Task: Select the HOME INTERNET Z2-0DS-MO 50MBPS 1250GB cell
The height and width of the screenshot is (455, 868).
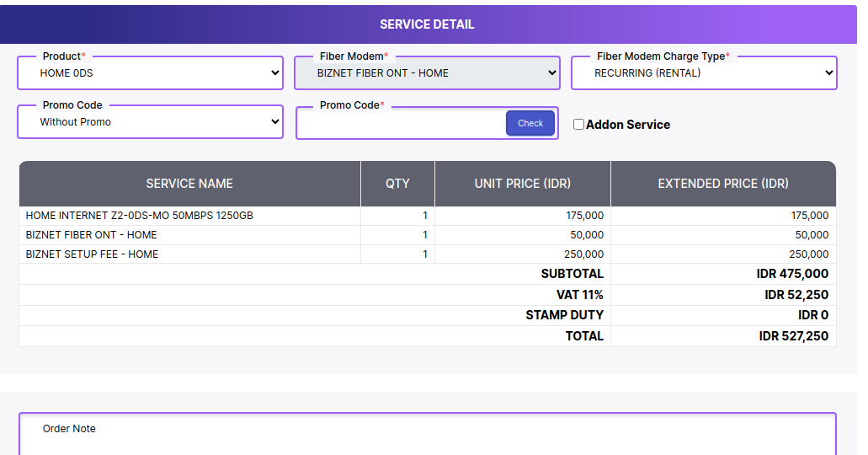Action: pos(190,216)
